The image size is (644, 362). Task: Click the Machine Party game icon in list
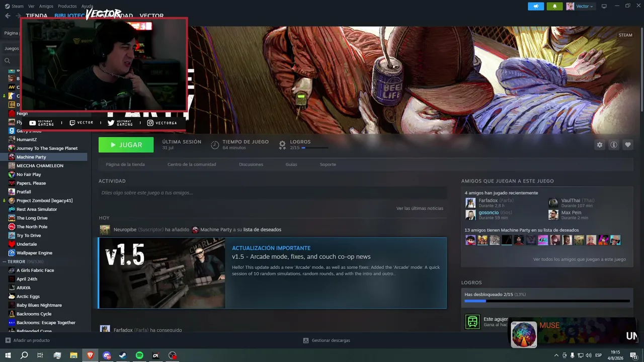coord(12,157)
